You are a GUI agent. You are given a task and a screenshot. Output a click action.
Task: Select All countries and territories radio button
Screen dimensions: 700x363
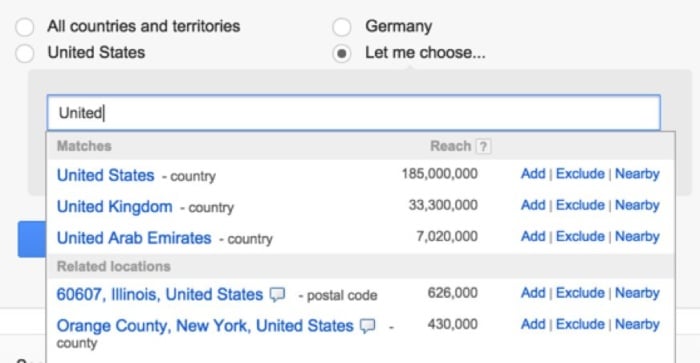click(x=25, y=27)
